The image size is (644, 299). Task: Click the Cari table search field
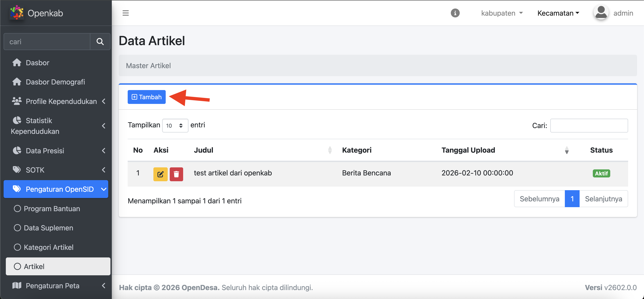click(589, 125)
